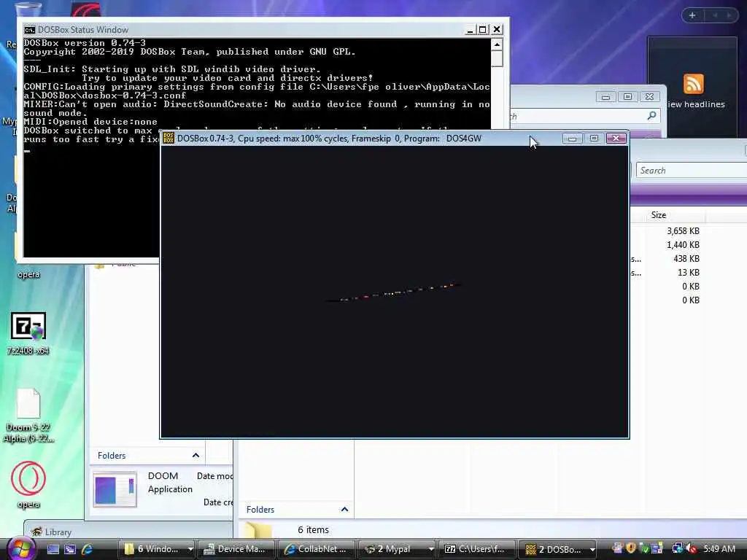Select the 13 KB file size entry
The width and height of the screenshot is (747, 560).
click(x=689, y=273)
